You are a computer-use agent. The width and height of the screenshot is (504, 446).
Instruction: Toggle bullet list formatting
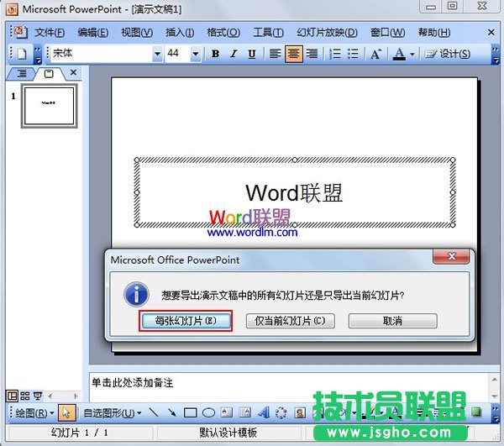click(x=353, y=54)
